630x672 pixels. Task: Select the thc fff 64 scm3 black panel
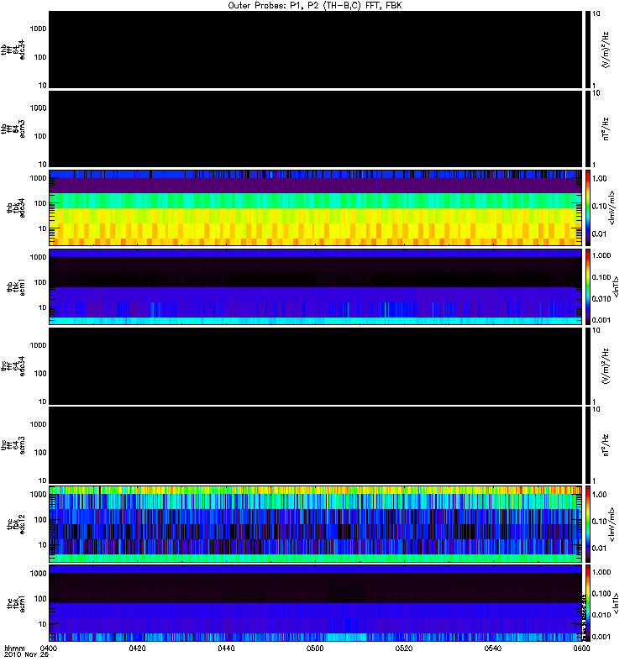315,445
